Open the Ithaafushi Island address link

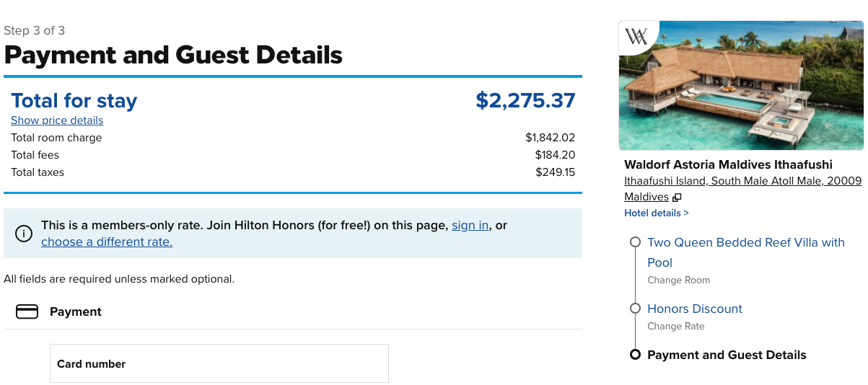click(x=742, y=181)
